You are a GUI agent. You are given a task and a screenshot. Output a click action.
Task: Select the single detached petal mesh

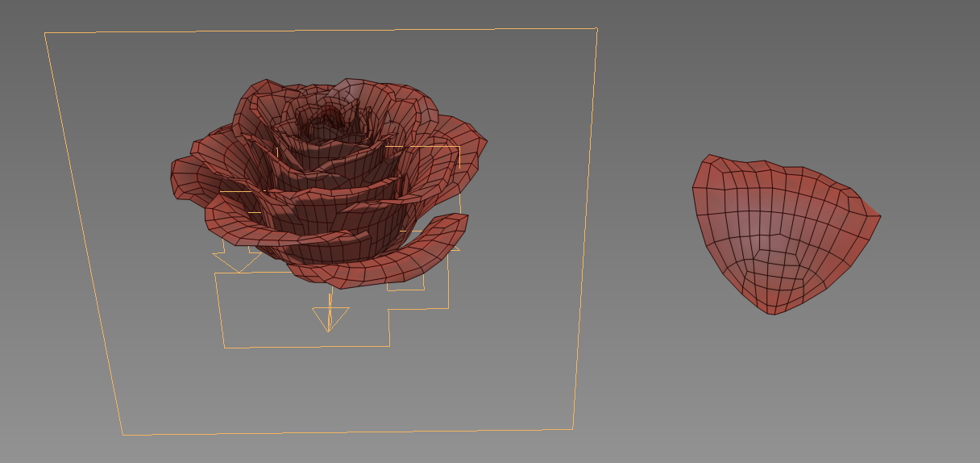[782, 234]
